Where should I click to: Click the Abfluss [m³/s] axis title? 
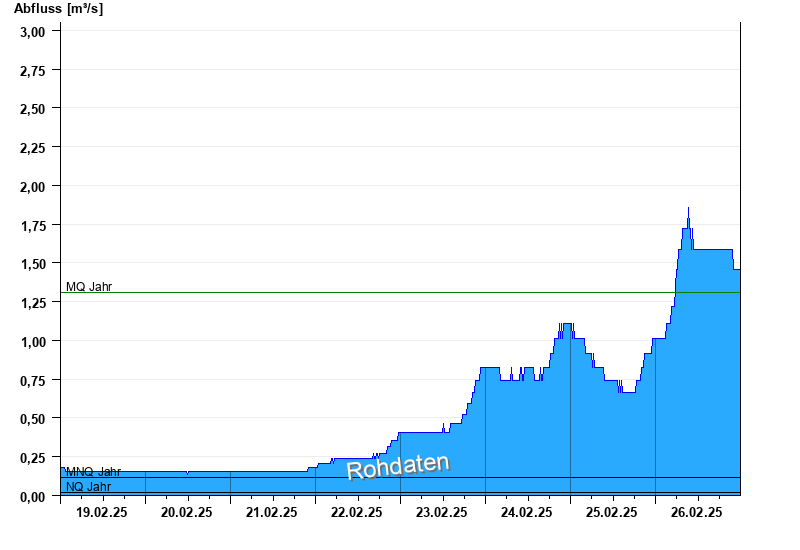coord(59,9)
